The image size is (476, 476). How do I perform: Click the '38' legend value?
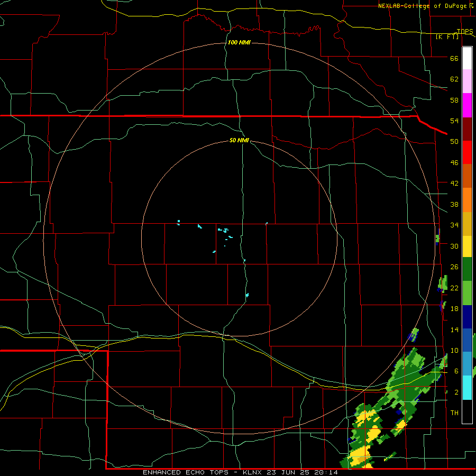[454, 204]
